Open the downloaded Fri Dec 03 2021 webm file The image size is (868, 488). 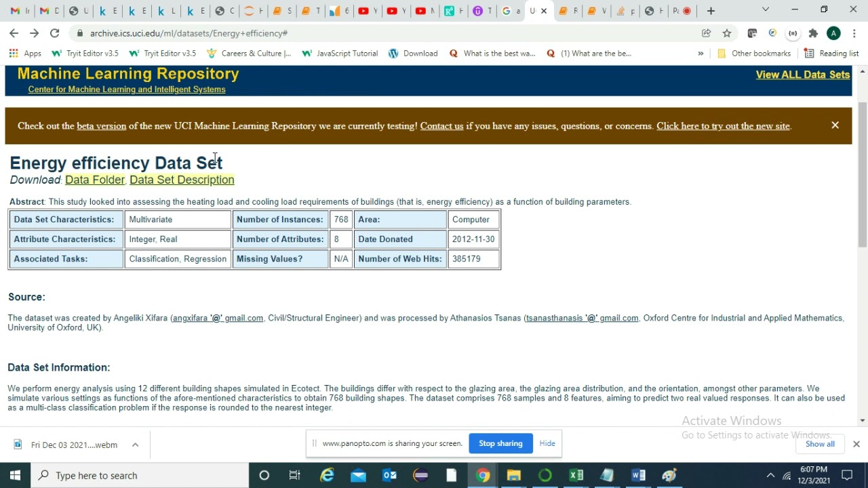66,445
